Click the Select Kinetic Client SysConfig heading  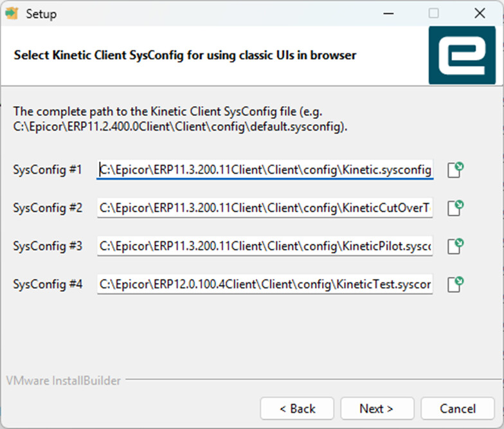point(185,55)
